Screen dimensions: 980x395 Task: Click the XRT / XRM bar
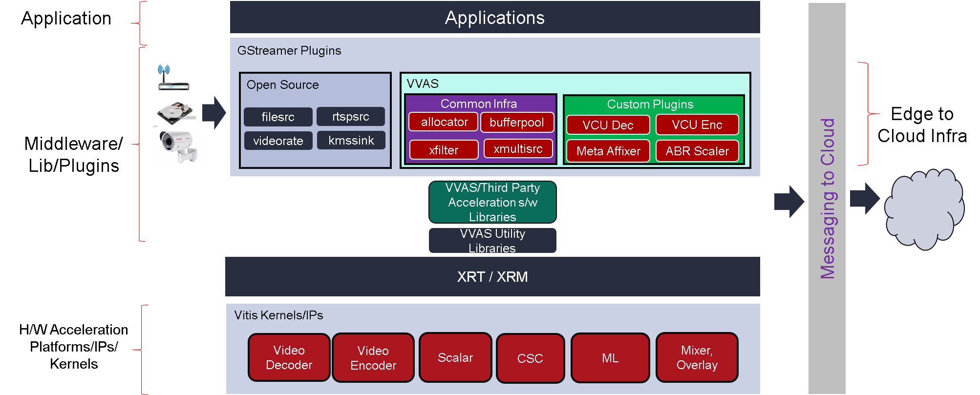(x=492, y=276)
